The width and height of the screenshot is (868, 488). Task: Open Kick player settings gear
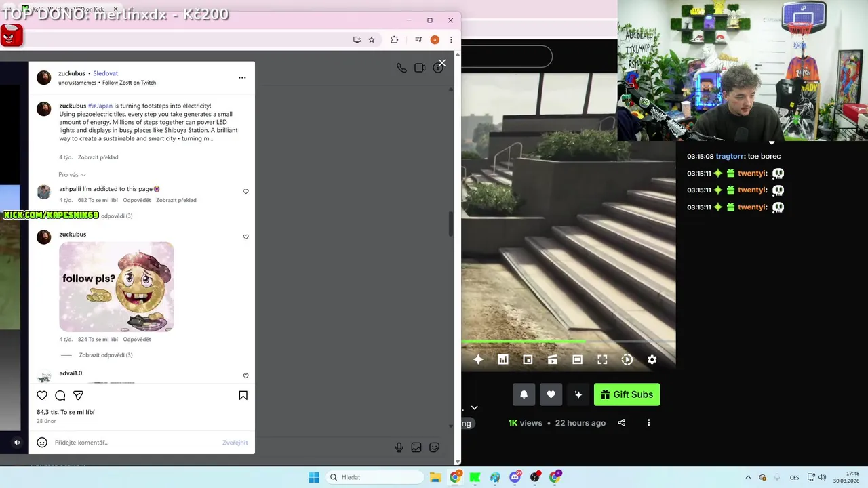[x=652, y=360]
